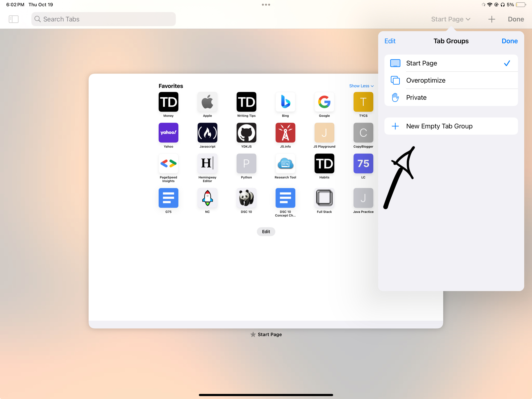
Task: Open the Bing favorite
Action: pyautogui.click(x=285, y=102)
